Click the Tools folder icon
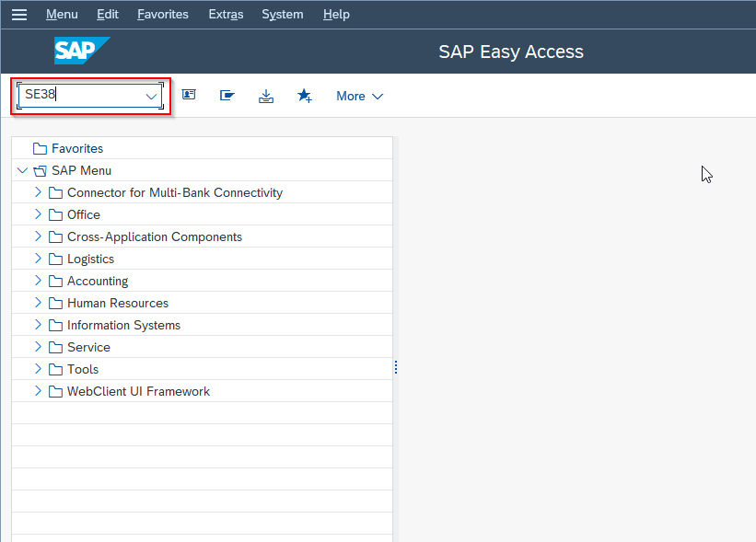This screenshot has width=756, height=542. (x=55, y=370)
